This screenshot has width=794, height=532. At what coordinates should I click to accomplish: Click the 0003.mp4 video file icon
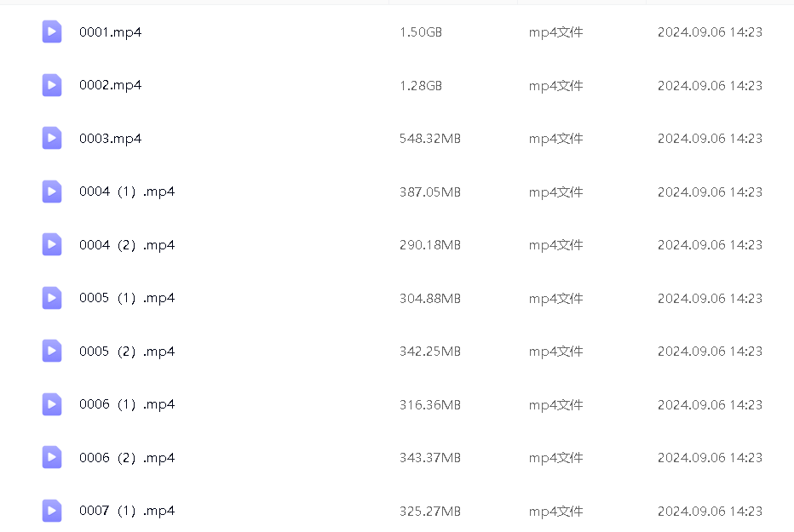click(x=52, y=139)
